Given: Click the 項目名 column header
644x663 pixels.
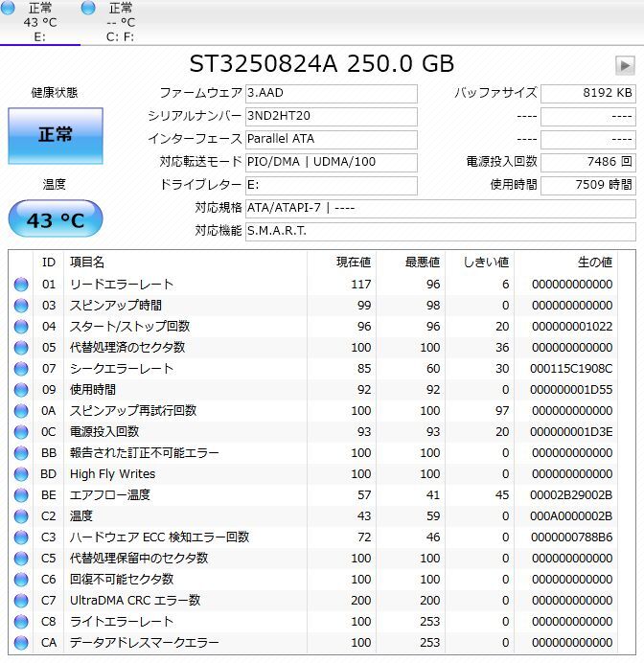Looking at the screenshot, I should [x=88, y=262].
